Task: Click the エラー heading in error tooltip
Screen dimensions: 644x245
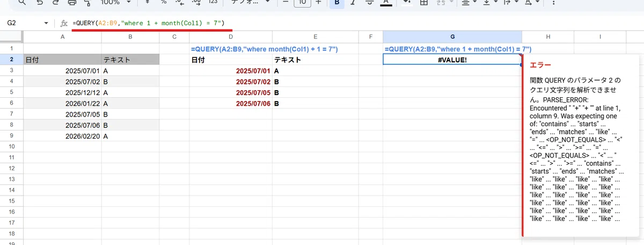Action: pyautogui.click(x=540, y=64)
